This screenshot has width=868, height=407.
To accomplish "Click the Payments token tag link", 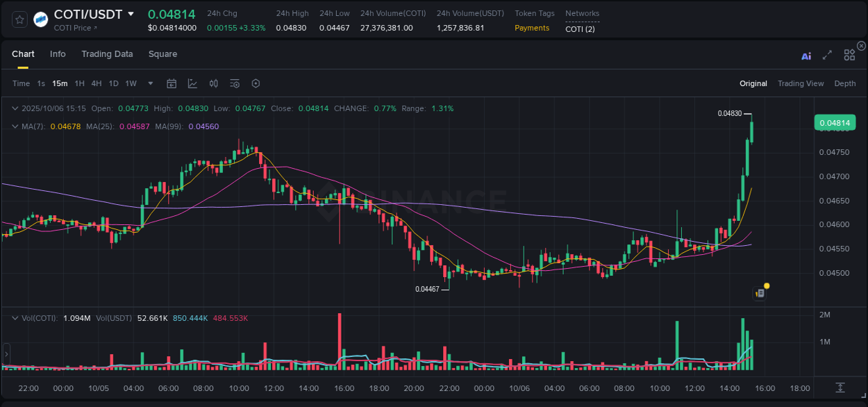I will click(532, 28).
